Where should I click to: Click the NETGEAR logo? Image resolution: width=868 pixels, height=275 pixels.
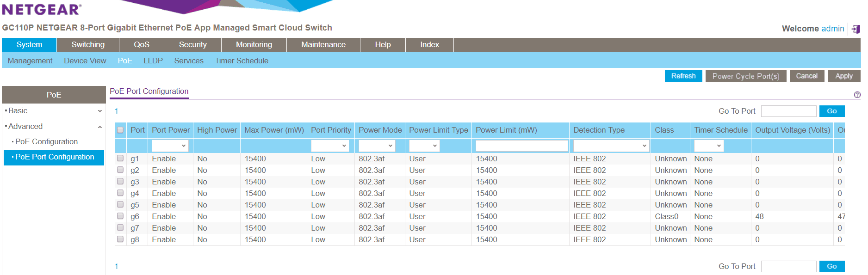click(x=42, y=9)
